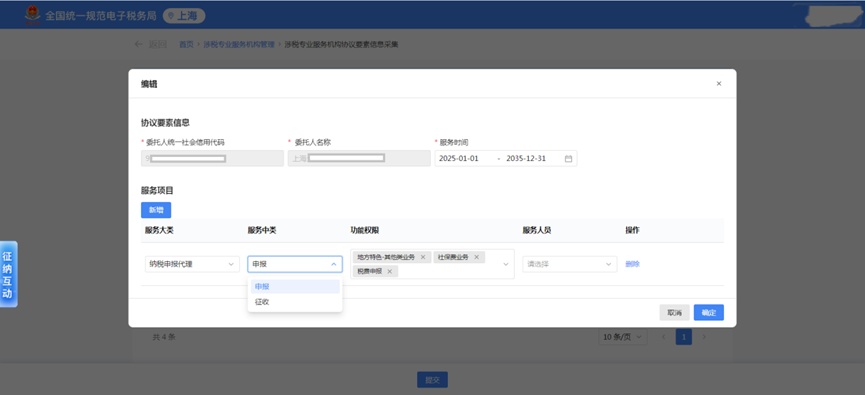Viewport: 865px width, 395px height.
Task: Click the 服务人员 column header
Action: tap(537, 230)
